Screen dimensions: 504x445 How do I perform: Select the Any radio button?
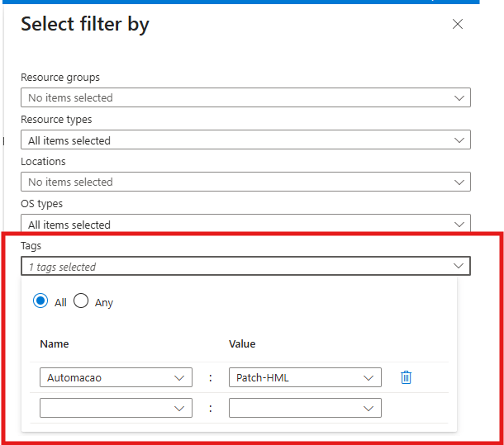[x=81, y=301]
